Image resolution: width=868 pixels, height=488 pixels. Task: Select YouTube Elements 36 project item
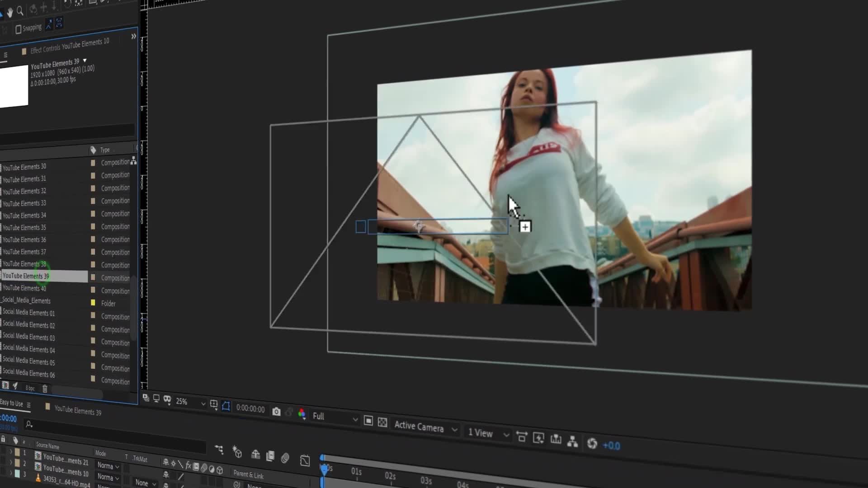[x=24, y=239]
